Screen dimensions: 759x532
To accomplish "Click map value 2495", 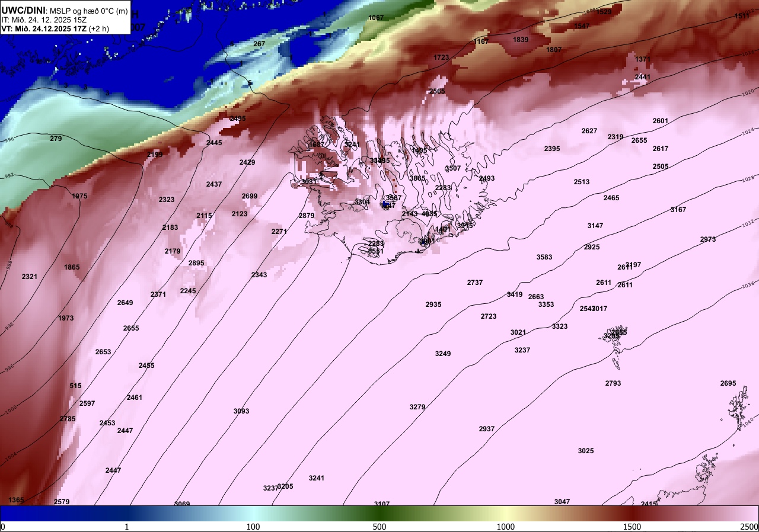I will tap(238, 118).
